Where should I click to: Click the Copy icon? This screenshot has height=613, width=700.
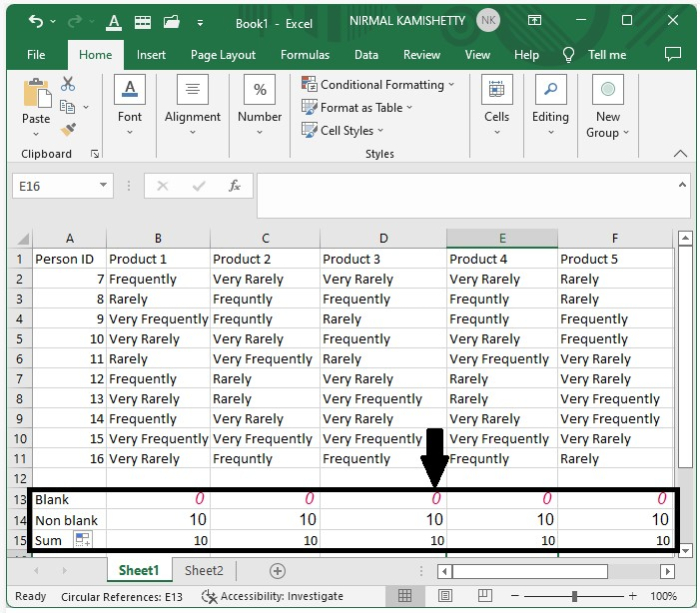tap(67, 107)
